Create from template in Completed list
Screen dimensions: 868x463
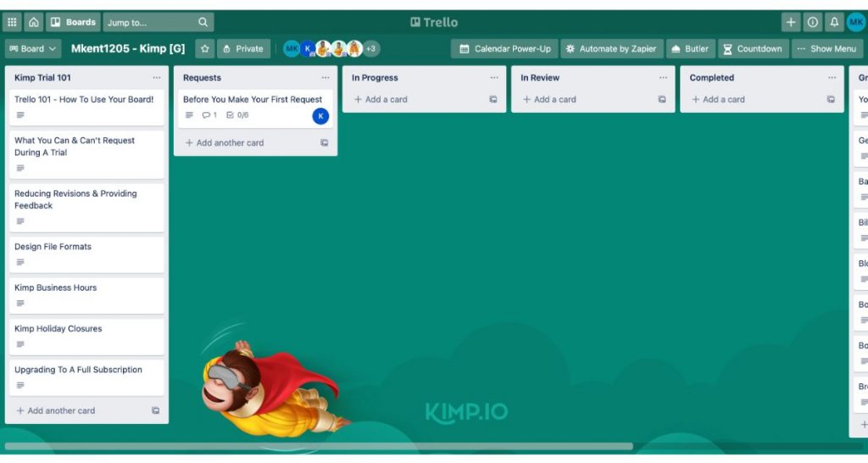point(831,99)
